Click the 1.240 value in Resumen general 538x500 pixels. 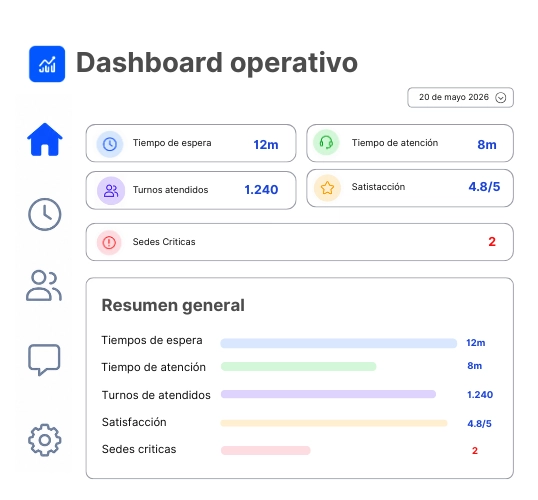point(480,395)
